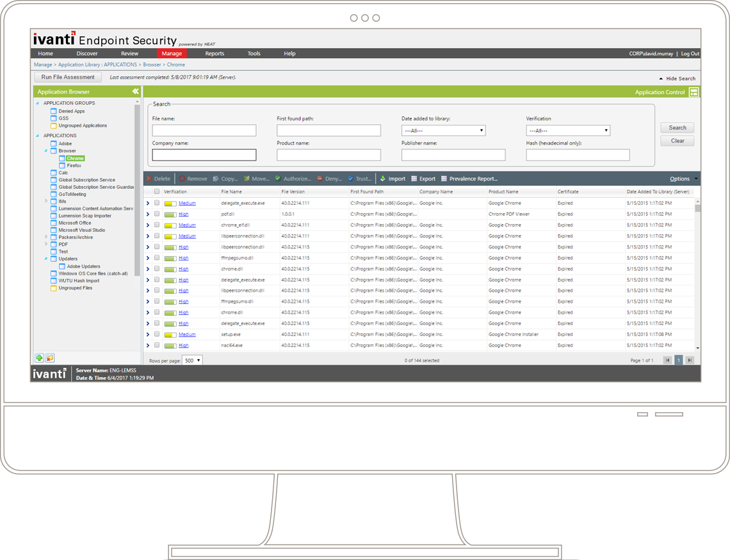This screenshot has width=730, height=560.
Task: Open the Home menu
Action: click(x=45, y=54)
